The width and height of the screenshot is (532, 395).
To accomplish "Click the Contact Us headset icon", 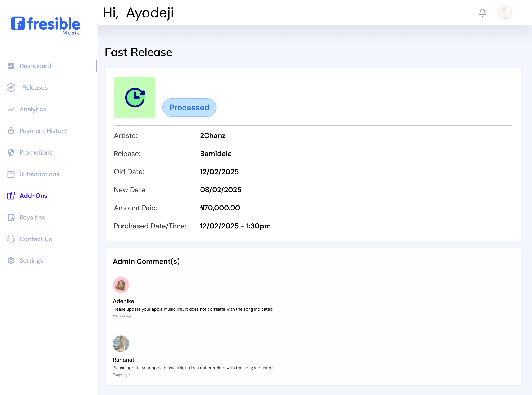I will 11,239.
